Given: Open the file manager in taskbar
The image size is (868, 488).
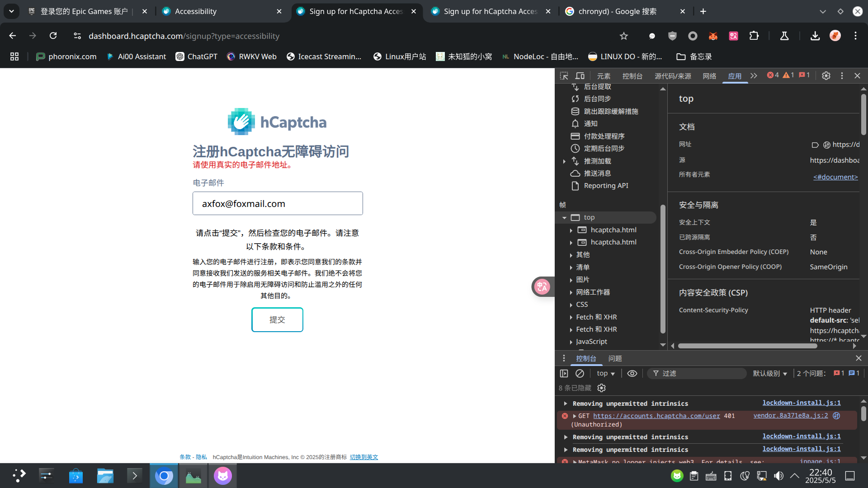Looking at the screenshot, I should 105,476.
